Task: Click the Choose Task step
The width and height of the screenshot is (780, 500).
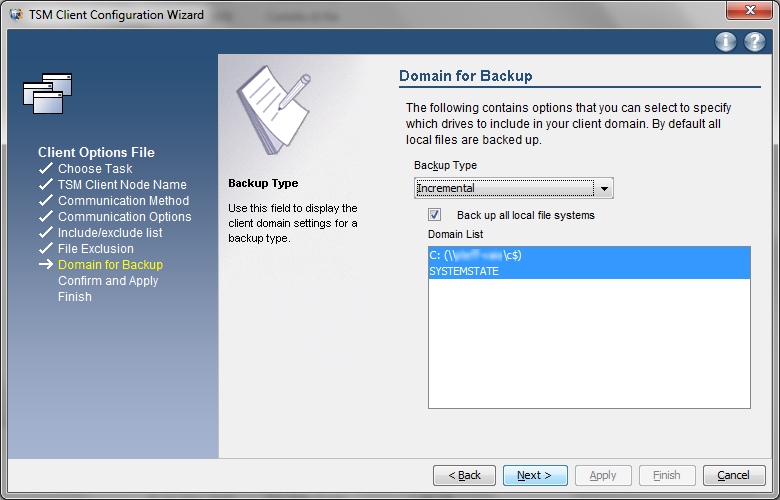Action: point(95,169)
